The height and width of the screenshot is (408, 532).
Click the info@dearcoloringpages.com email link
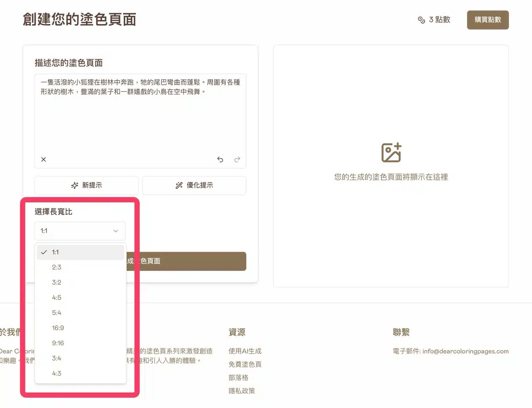[465, 351]
